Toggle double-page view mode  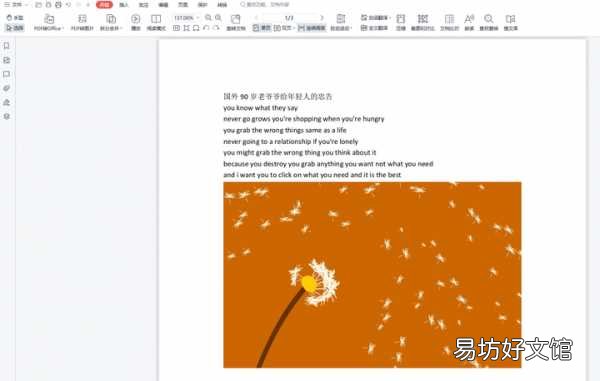(x=284, y=28)
